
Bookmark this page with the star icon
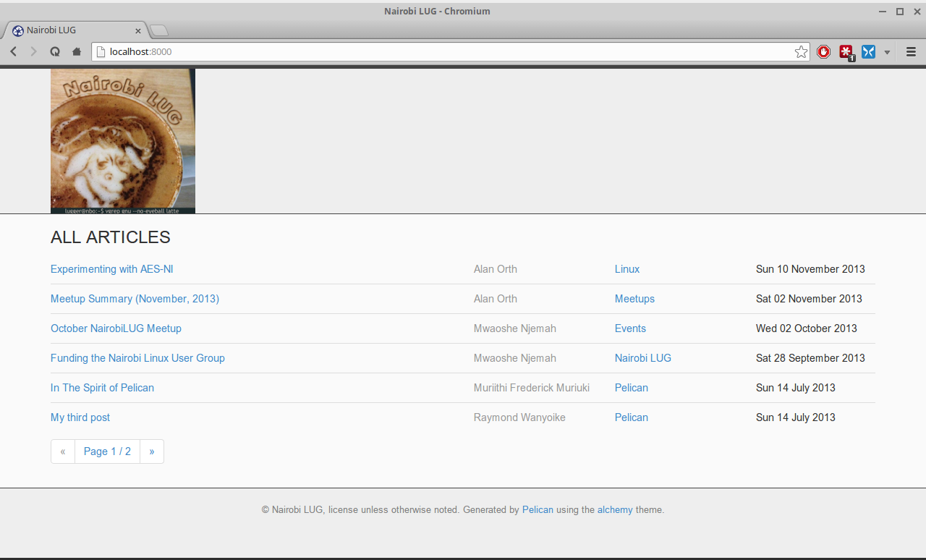point(801,51)
